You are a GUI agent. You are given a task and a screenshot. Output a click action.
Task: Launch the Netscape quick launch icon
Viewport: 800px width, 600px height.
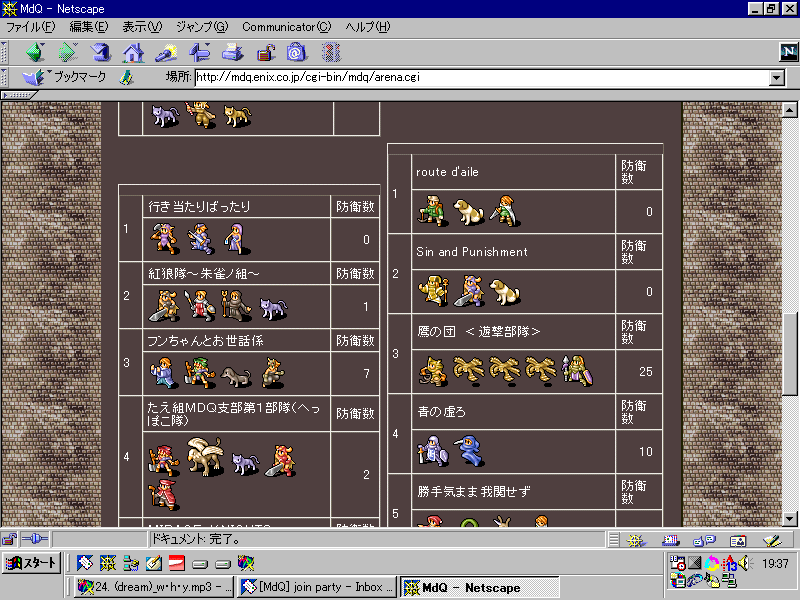pos(108,563)
